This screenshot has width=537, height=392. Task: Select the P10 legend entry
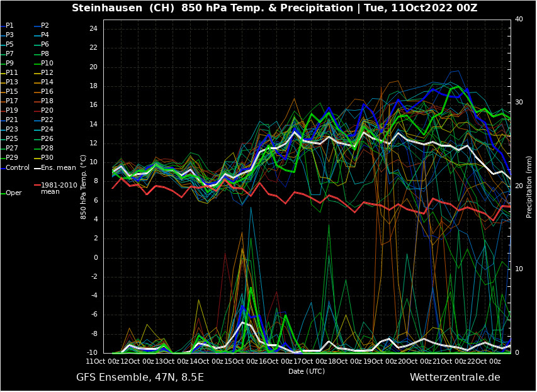point(47,63)
